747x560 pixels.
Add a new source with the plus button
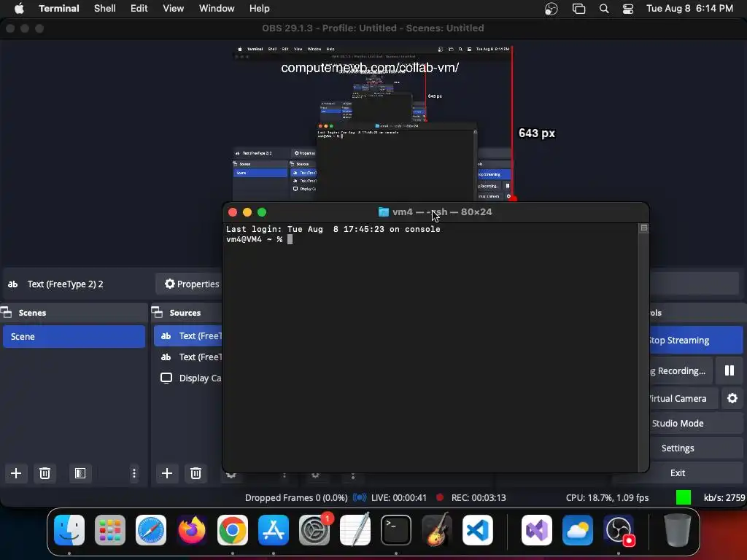coord(167,473)
